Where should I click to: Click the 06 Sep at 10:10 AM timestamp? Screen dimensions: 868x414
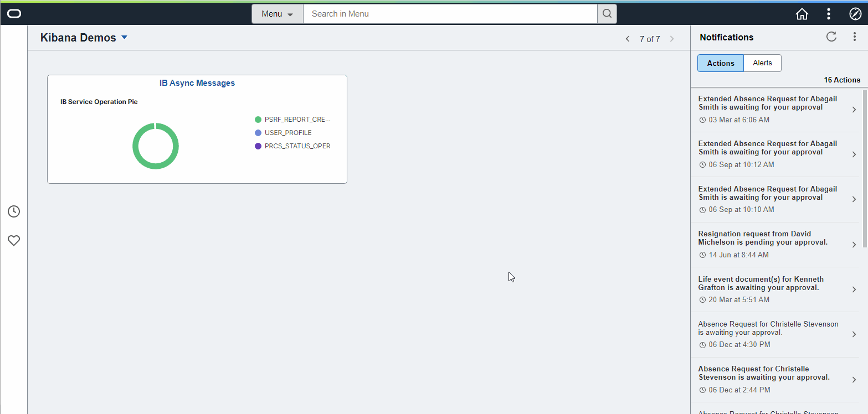point(742,210)
